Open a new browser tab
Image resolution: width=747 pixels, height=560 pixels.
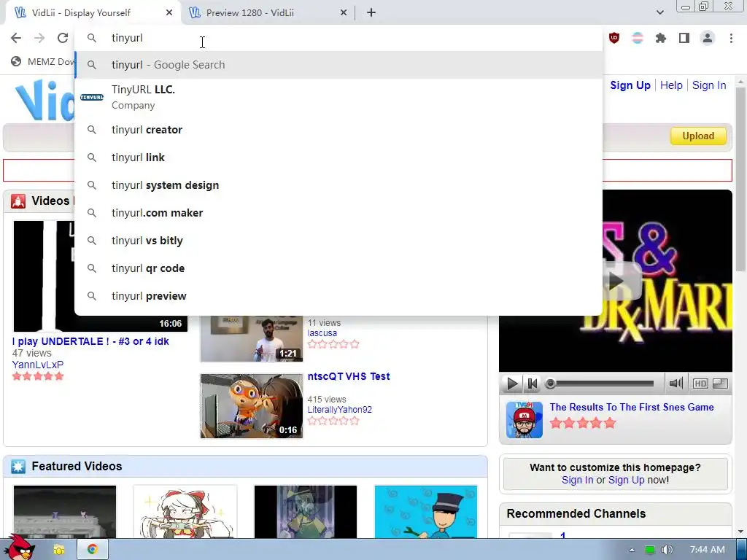tap(371, 13)
